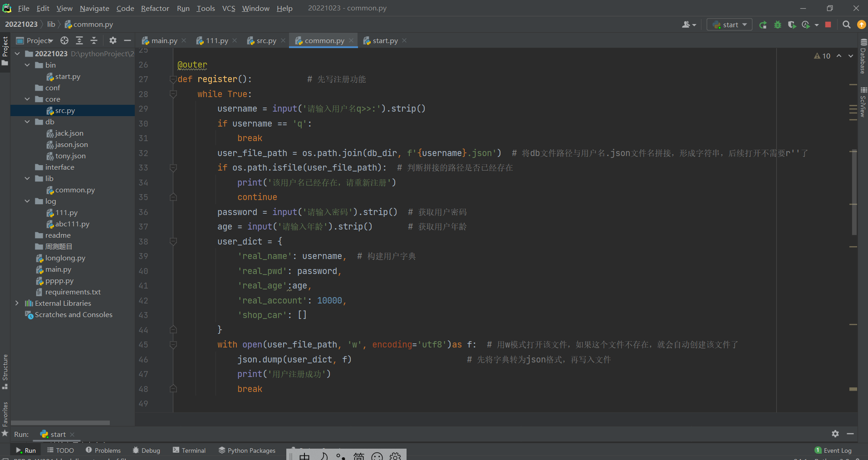This screenshot has width=868, height=460.
Task: Collapse the core folder
Action: pyautogui.click(x=27, y=99)
